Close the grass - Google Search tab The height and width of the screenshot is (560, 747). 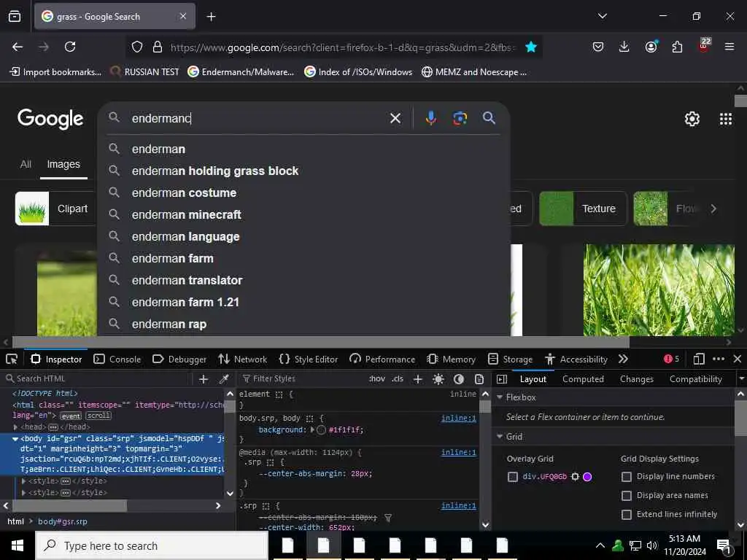point(183,16)
